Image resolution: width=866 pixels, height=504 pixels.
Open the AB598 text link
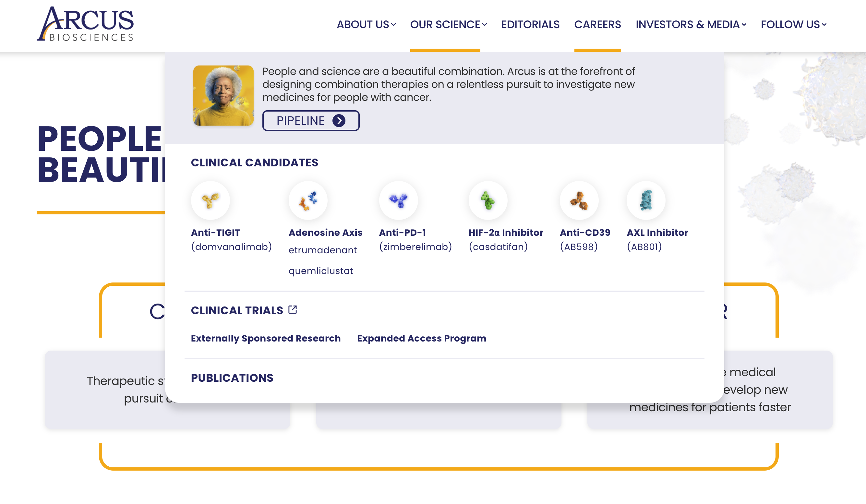point(579,247)
